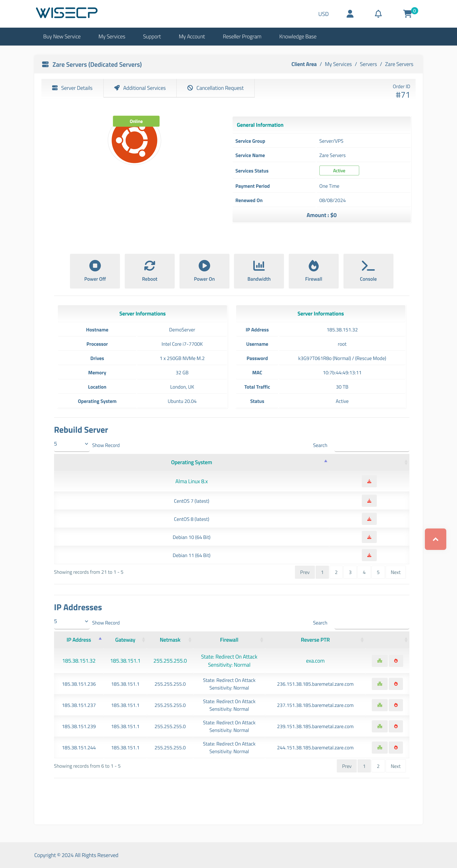457x868 pixels.
Task: Click the WISECP logo
Action: [67, 13]
